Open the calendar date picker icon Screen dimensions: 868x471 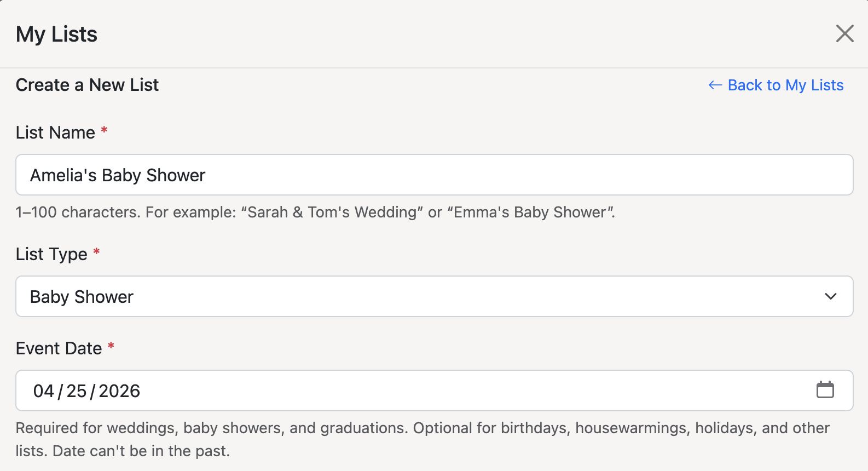coord(826,390)
